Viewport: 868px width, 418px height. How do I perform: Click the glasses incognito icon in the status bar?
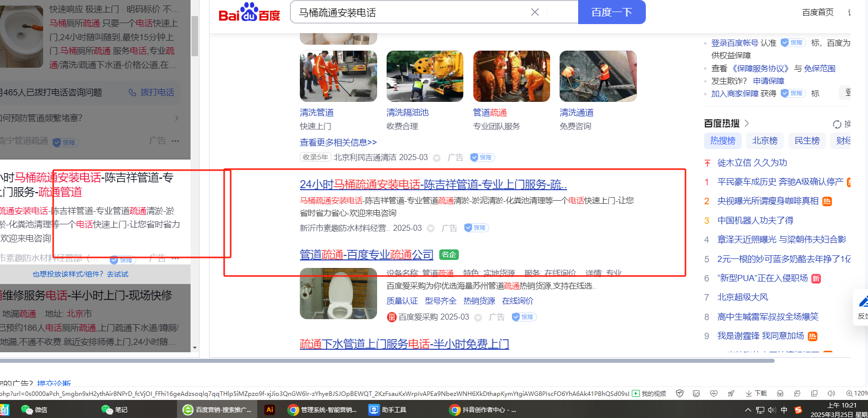tap(780, 393)
